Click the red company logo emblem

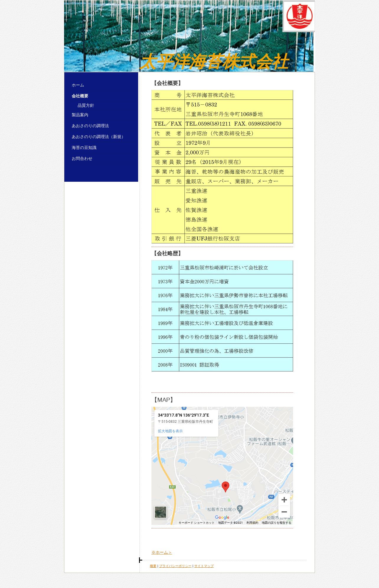click(299, 16)
